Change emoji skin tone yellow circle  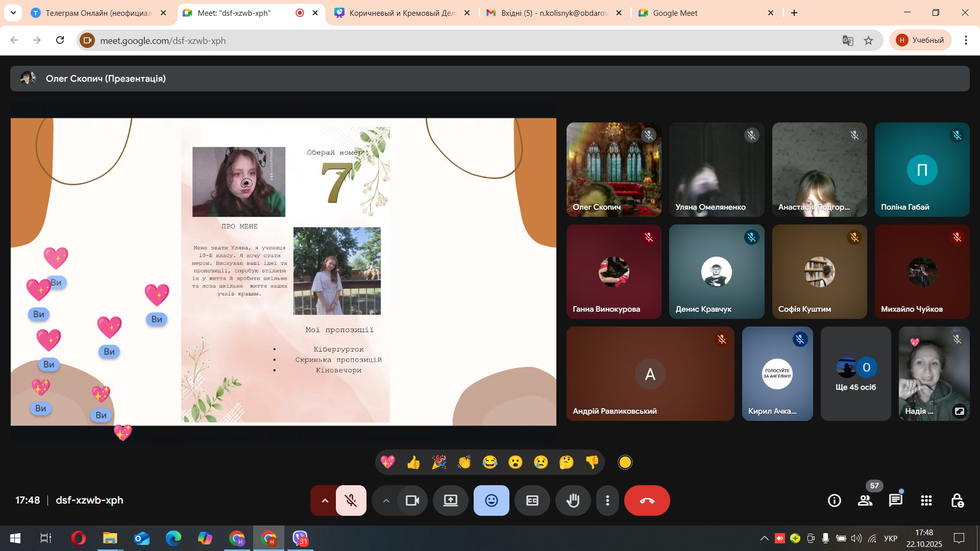click(x=625, y=462)
